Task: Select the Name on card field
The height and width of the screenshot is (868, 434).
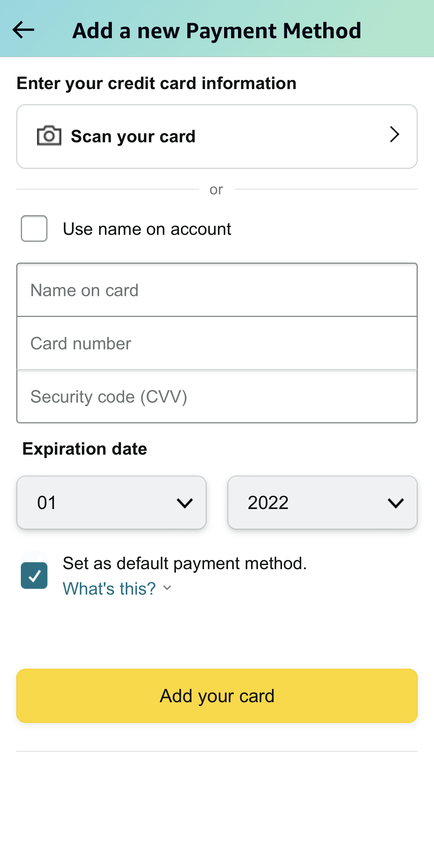Action: pos(216,290)
